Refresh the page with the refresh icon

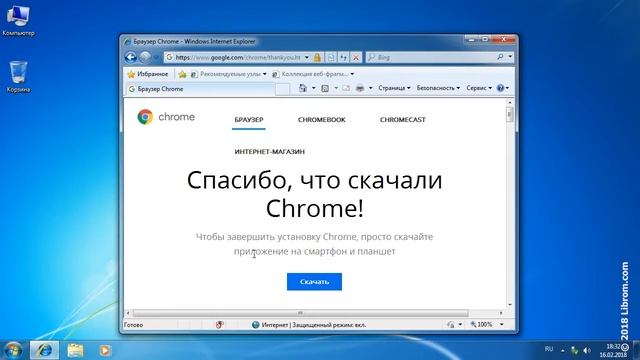(x=344, y=58)
